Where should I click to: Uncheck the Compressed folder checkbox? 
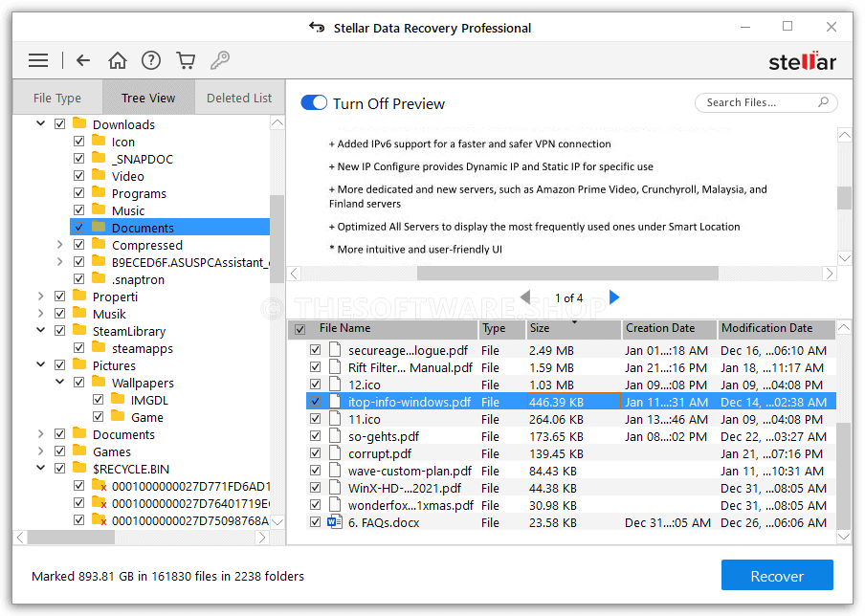78,244
